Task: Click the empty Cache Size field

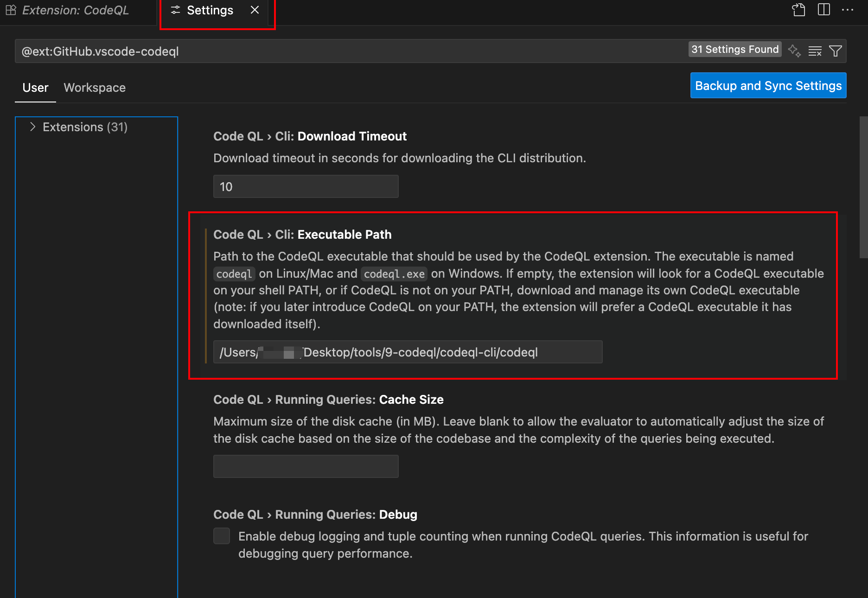Action: pos(306,466)
